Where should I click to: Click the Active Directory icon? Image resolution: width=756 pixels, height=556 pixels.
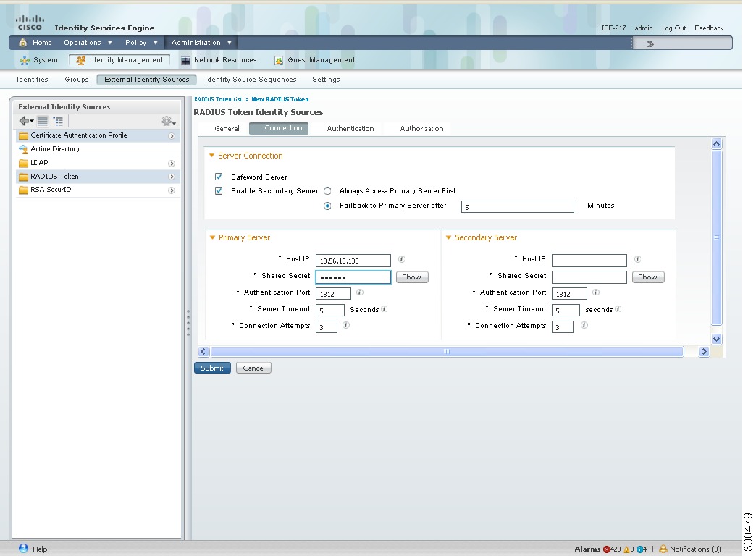click(x=23, y=149)
